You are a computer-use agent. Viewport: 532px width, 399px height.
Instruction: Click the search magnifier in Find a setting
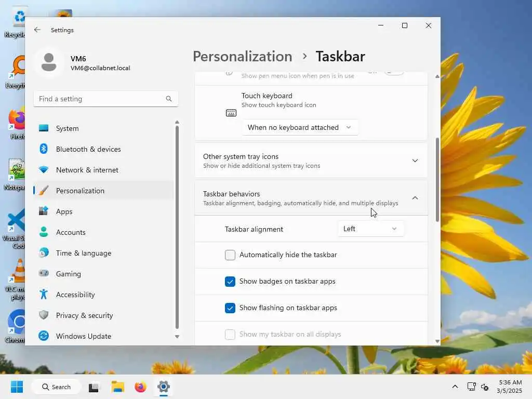169,99
